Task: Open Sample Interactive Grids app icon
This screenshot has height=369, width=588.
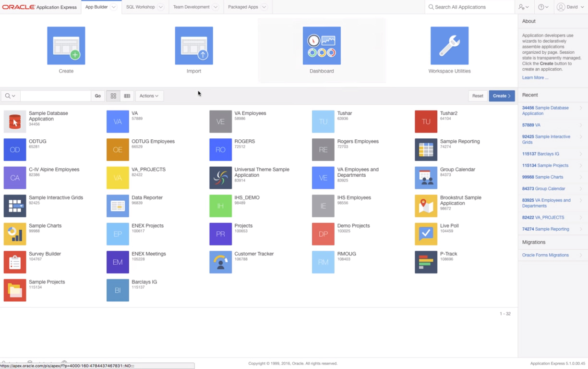Action: (x=15, y=206)
